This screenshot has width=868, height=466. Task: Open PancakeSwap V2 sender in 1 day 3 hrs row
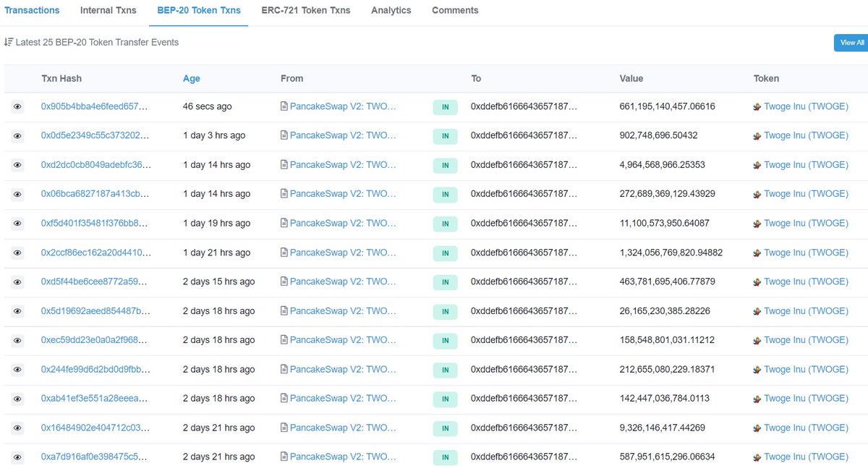pos(343,135)
